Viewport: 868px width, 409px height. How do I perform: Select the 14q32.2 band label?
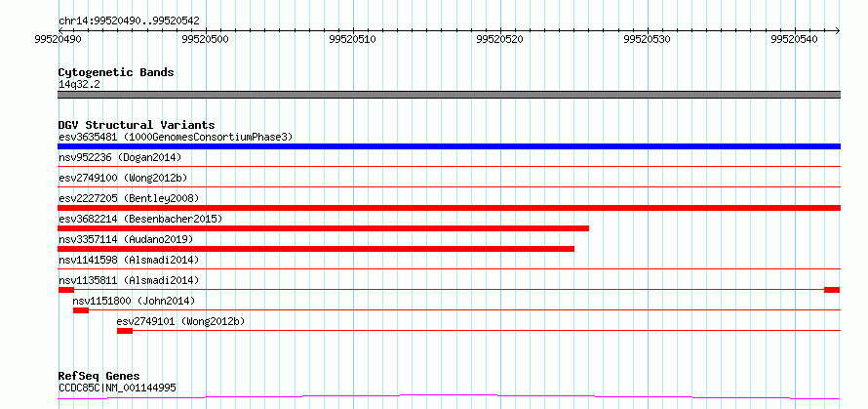coord(79,84)
